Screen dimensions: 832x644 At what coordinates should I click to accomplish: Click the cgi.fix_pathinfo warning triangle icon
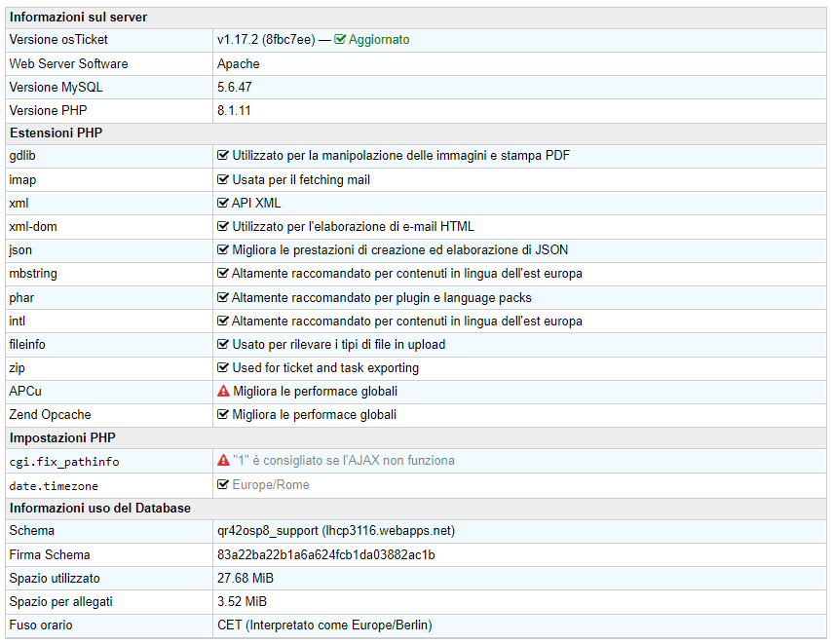pos(223,461)
